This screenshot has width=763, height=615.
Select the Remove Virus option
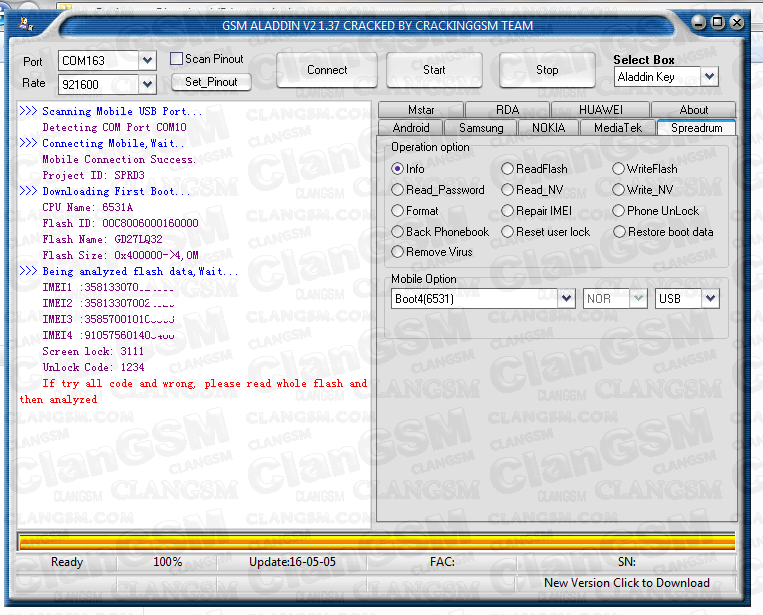pyautogui.click(x=398, y=252)
